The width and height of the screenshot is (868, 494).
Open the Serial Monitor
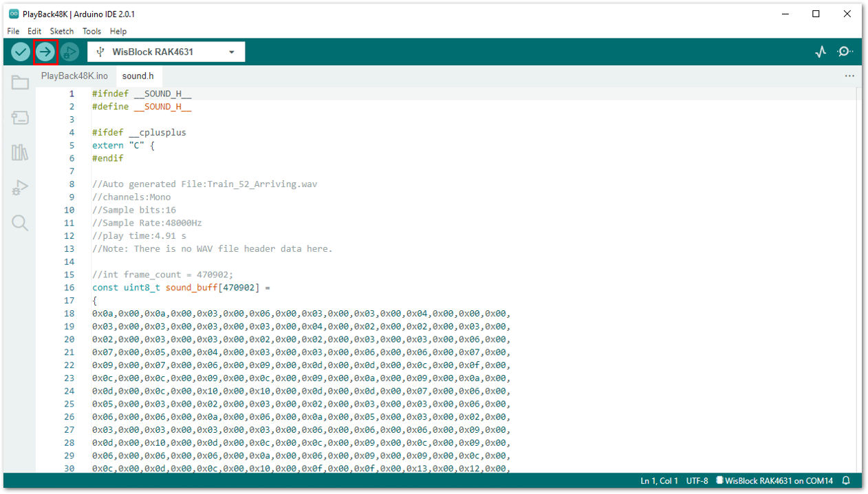[846, 52]
